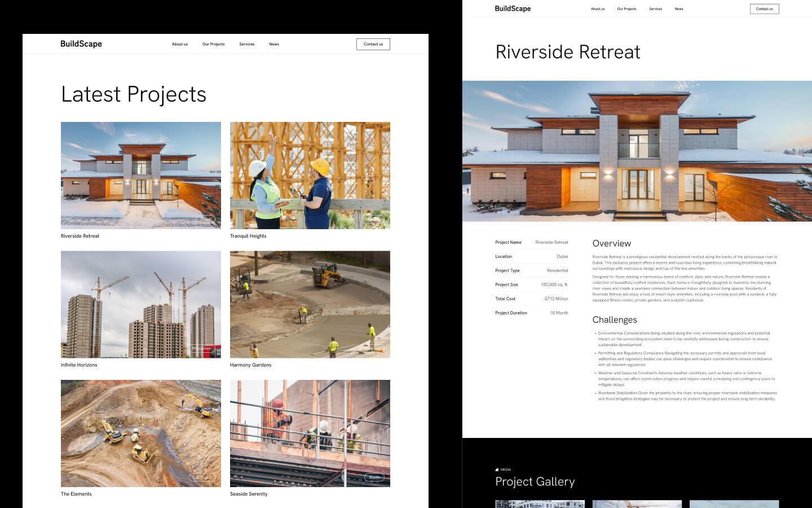Open the Infinite Horizons project card
This screenshot has height=508, width=812.
pos(140,304)
